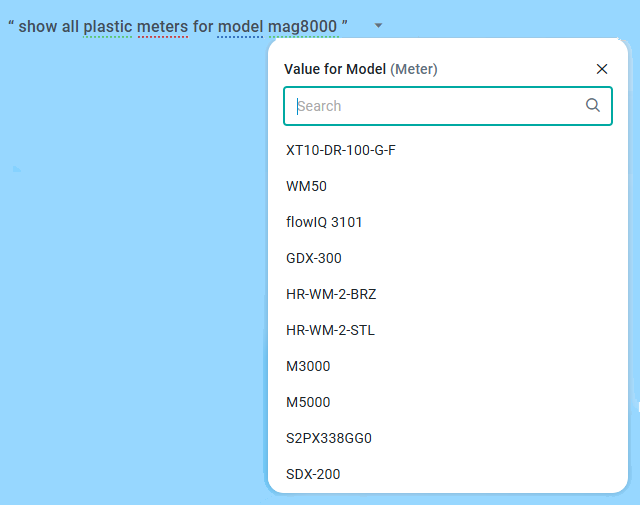Viewport: 640px width, 505px height.
Task: Choose HR-WM-2-BRZ option
Action: point(331,294)
